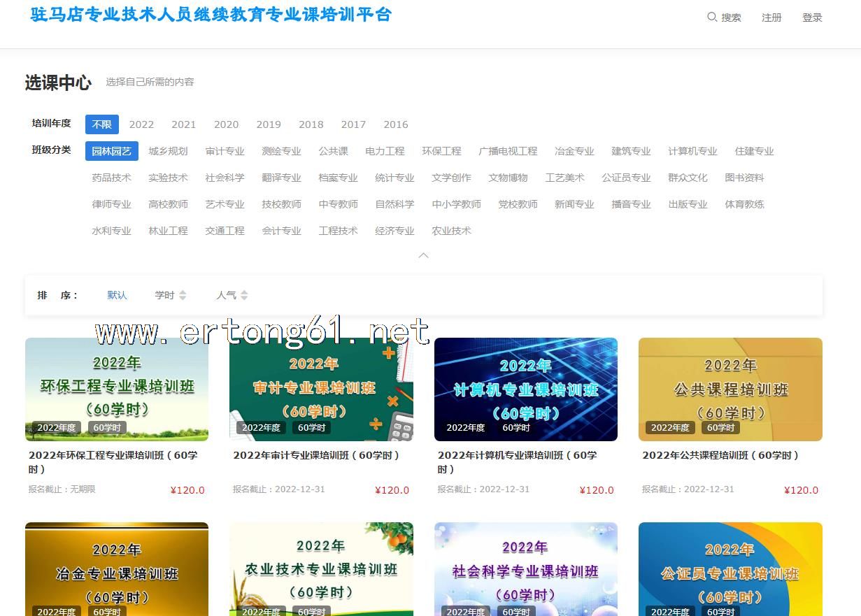Screen dimensions: 861x616
Task: Open the 冶金专业课培训班 thumbnail
Action: pos(117,569)
